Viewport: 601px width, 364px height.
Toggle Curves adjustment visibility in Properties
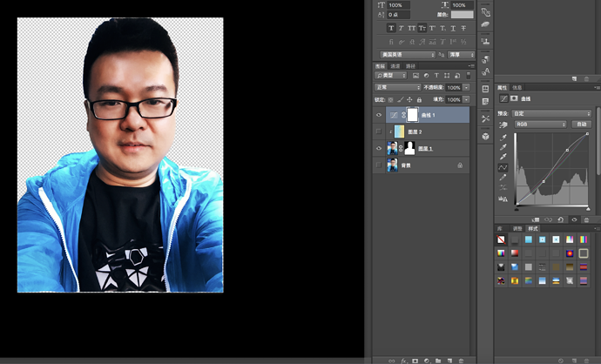coord(574,219)
